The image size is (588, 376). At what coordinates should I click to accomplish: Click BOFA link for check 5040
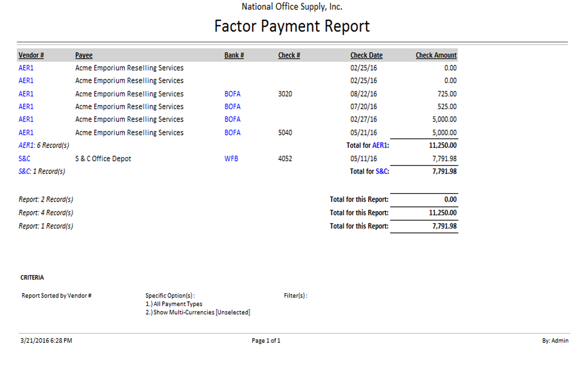(232, 133)
